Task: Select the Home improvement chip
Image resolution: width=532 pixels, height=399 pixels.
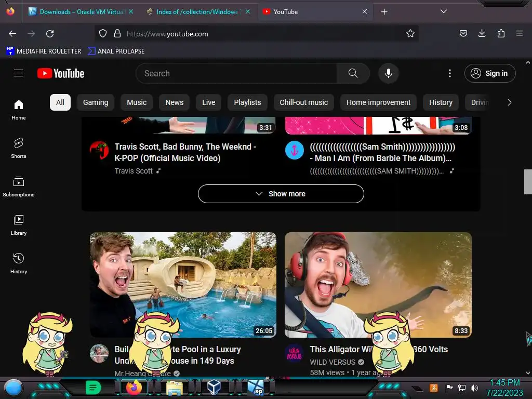Action: click(x=378, y=102)
